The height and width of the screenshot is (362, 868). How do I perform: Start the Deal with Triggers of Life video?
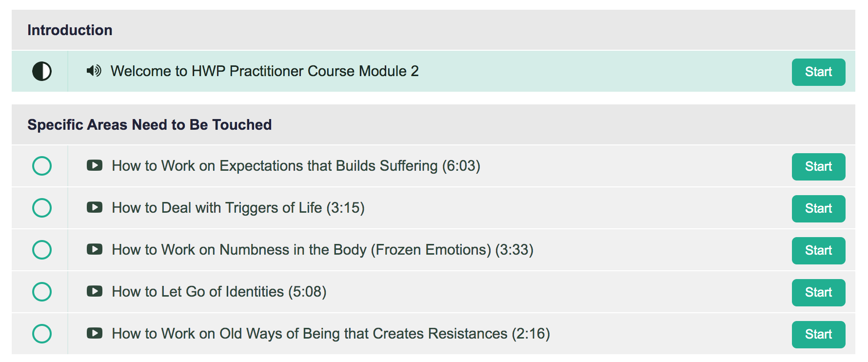(x=818, y=209)
